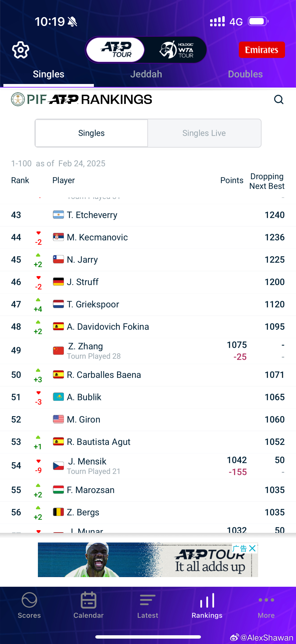This screenshot has width=296, height=644.
Task: Open the Jeddah tab
Action: point(146,74)
